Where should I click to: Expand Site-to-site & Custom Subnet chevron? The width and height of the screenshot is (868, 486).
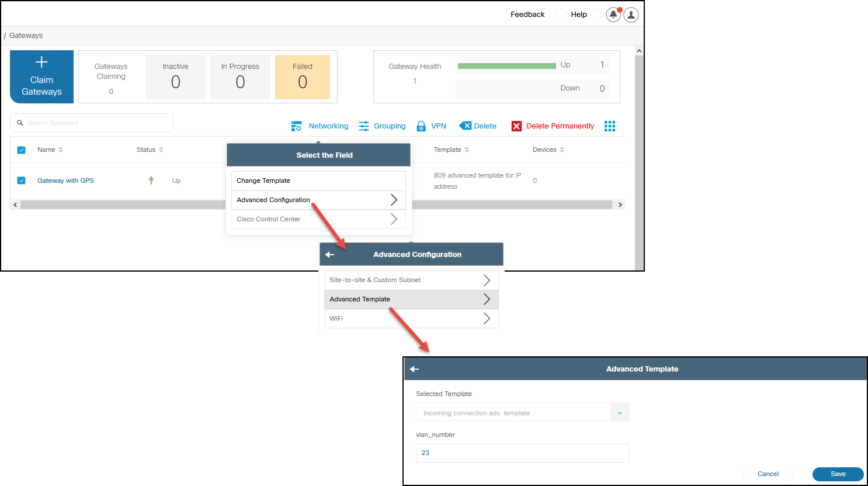point(487,280)
